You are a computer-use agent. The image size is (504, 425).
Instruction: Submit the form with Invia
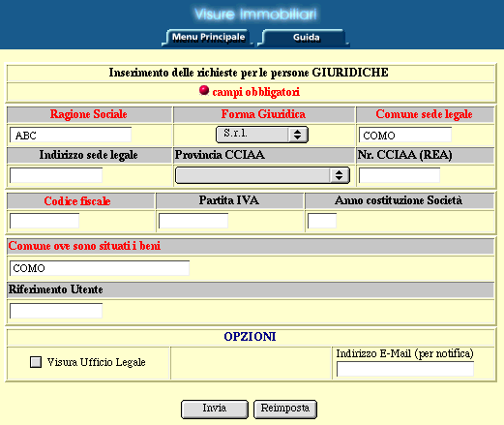pyautogui.click(x=215, y=410)
